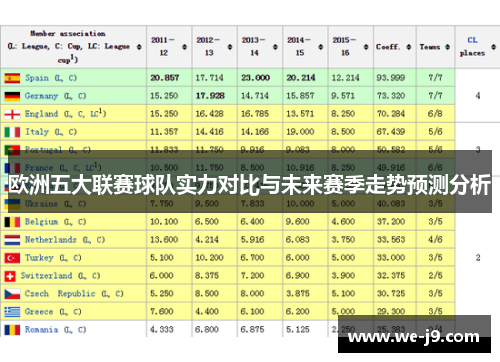Viewport: 500px width, 362px height.
Task: Open the Spain link
Action: (37, 78)
